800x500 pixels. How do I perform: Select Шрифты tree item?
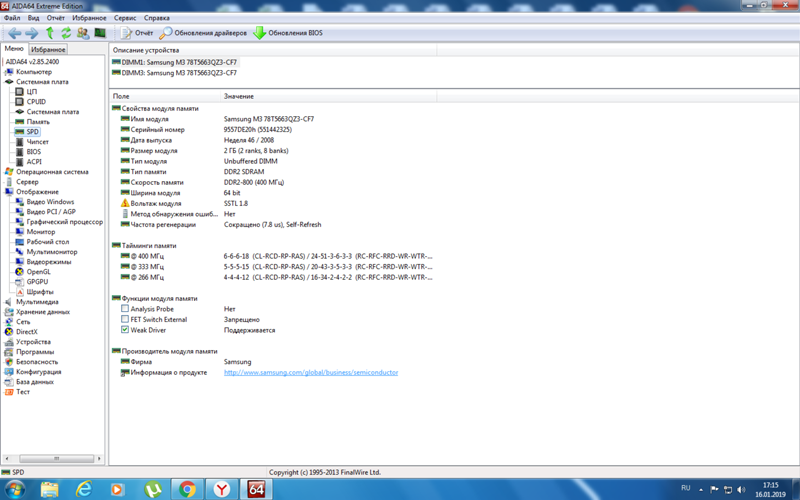coord(40,292)
